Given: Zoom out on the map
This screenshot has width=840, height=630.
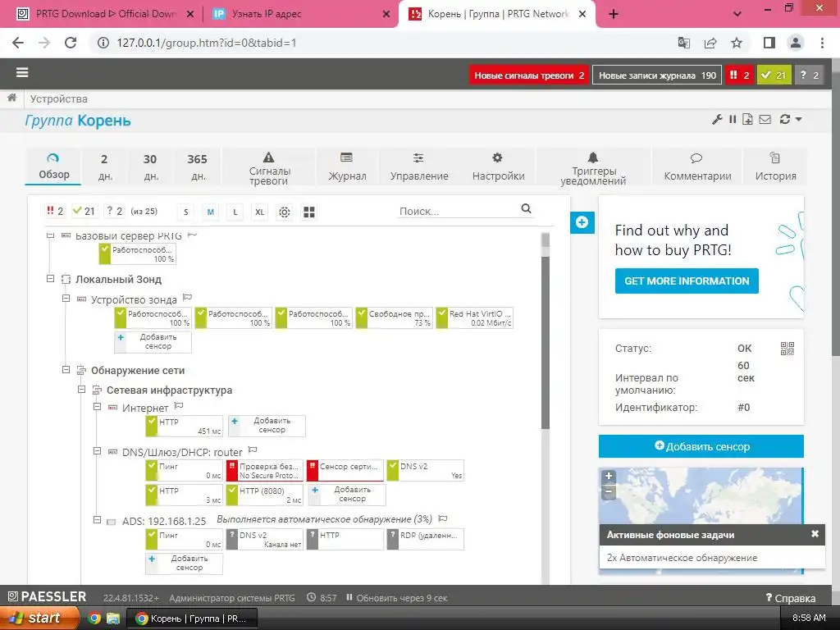Looking at the screenshot, I should coord(609,491).
